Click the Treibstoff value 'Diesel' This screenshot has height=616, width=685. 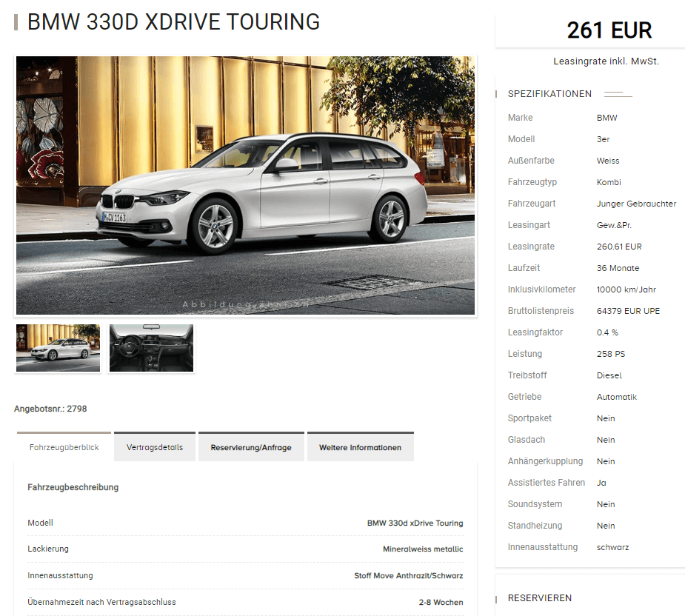point(609,375)
